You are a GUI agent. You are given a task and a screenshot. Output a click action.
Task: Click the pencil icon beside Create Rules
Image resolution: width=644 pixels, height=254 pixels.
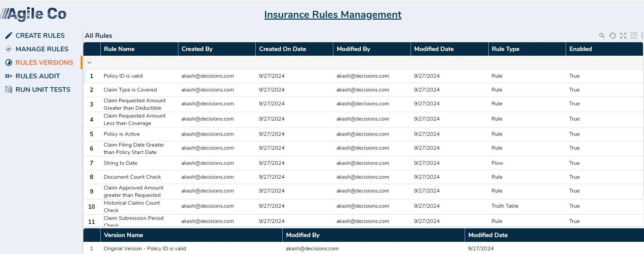[x=9, y=35]
